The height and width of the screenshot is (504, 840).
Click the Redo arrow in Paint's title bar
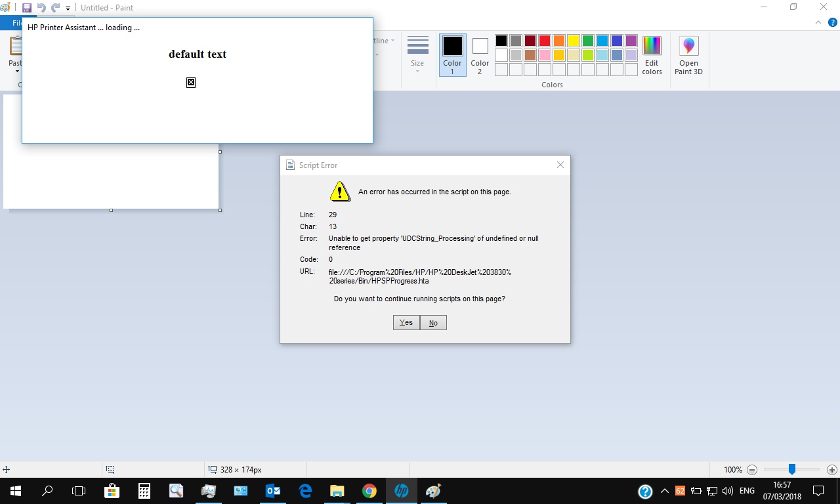pyautogui.click(x=55, y=8)
